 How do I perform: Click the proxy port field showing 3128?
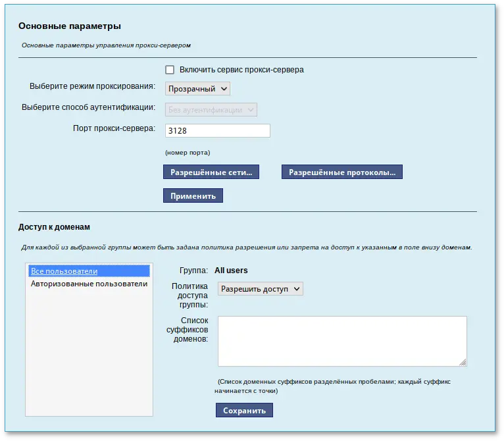[217, 131]
